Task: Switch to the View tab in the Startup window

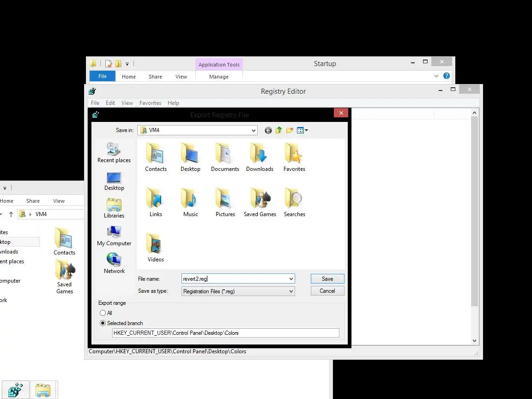Action: 181,77
